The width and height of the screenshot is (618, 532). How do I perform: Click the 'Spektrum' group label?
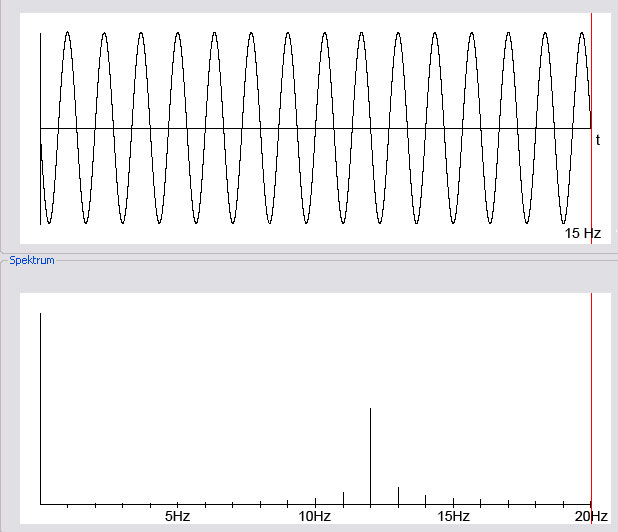pyautogui.click(x=32, y=260)
